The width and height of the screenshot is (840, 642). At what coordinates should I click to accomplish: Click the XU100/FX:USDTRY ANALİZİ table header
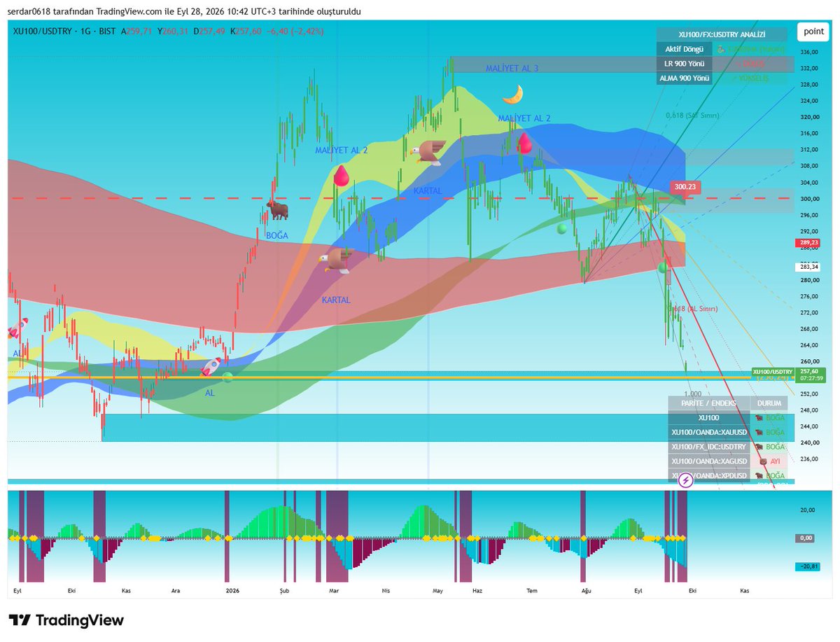pos(722,34)
